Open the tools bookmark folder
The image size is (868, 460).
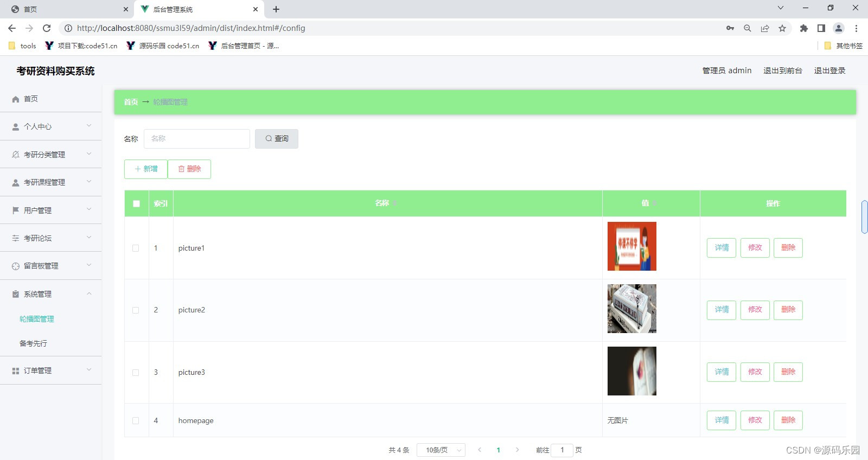(23, 46)
